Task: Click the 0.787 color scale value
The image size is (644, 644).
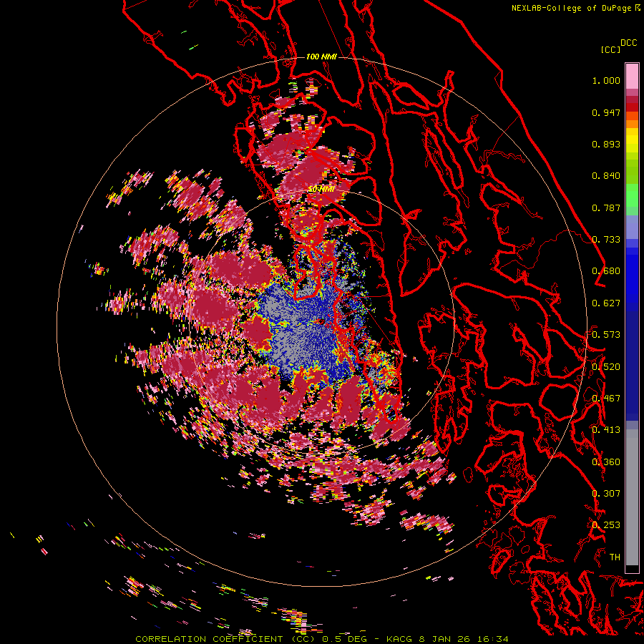Action: pyautogui.click(x=606, y=208)
